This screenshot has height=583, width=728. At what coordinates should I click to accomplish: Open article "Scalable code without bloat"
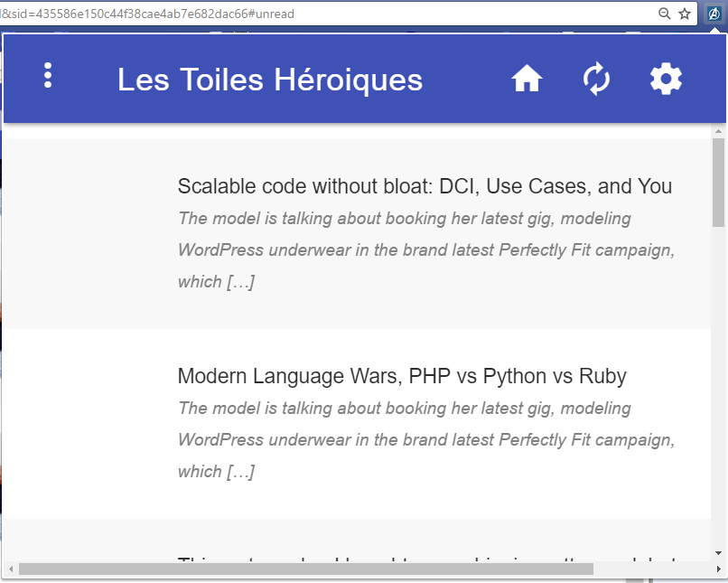[425, 186]
